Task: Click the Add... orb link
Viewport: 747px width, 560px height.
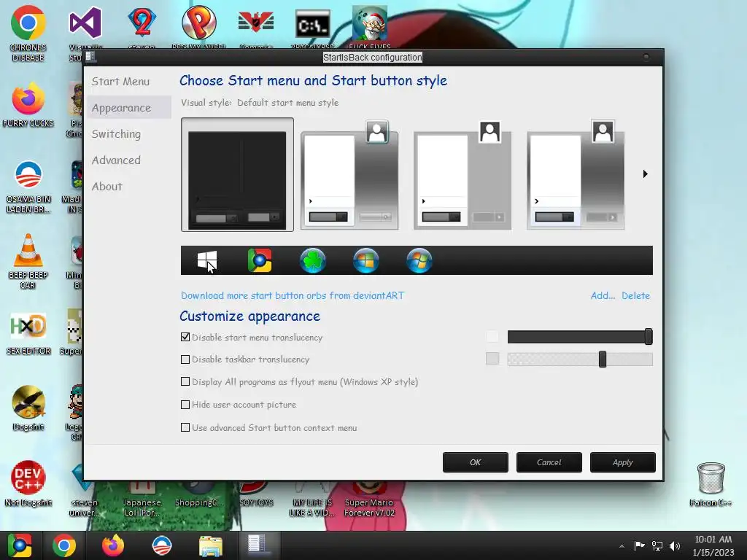Action: point(603,296)
